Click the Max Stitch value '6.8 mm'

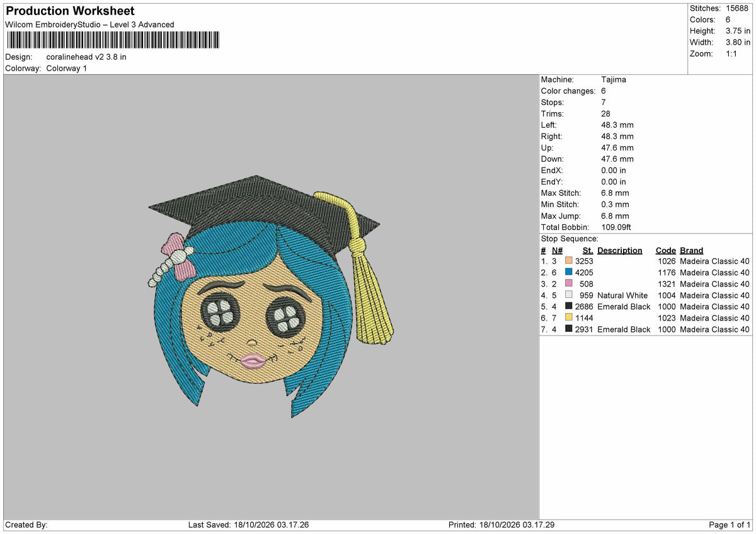click(x=615, y=193)
